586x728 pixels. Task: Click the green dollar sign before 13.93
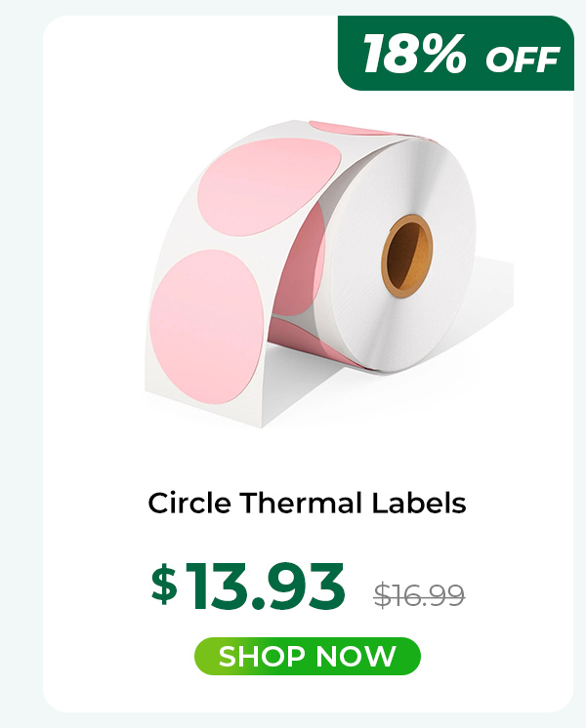pyautogui.click(x=164, y=585)
